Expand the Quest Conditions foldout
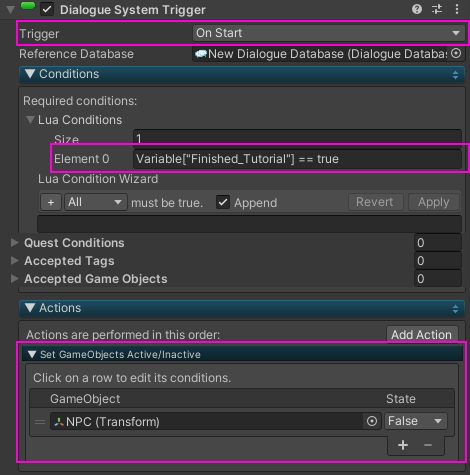Viewport: 470px width, 475px height. (x=14, y=242)
